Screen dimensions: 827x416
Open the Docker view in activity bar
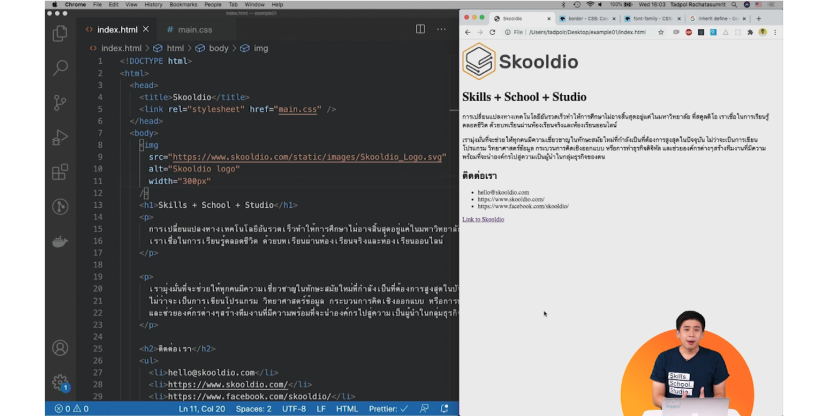click(60, 241)
